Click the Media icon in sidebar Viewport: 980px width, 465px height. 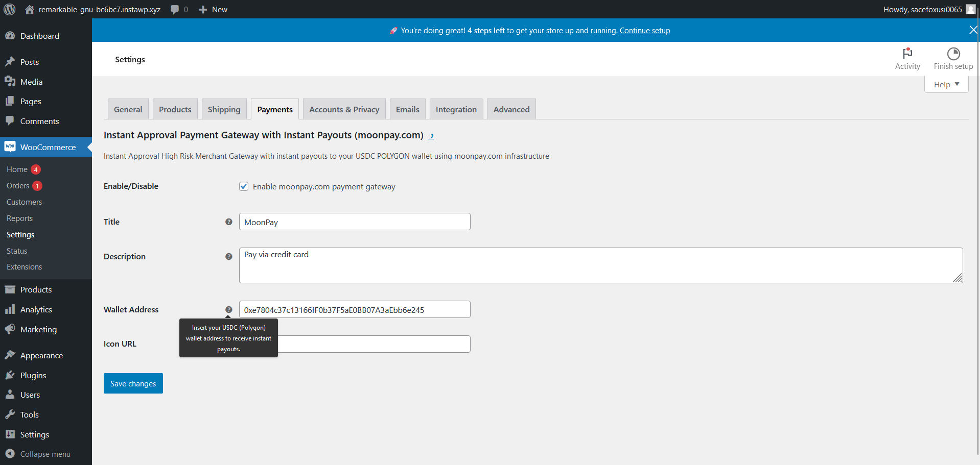(10, 82)
